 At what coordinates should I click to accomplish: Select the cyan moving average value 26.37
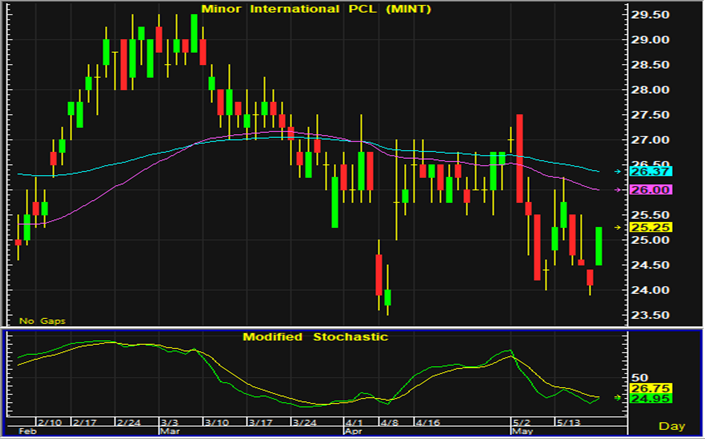point(651,171)
